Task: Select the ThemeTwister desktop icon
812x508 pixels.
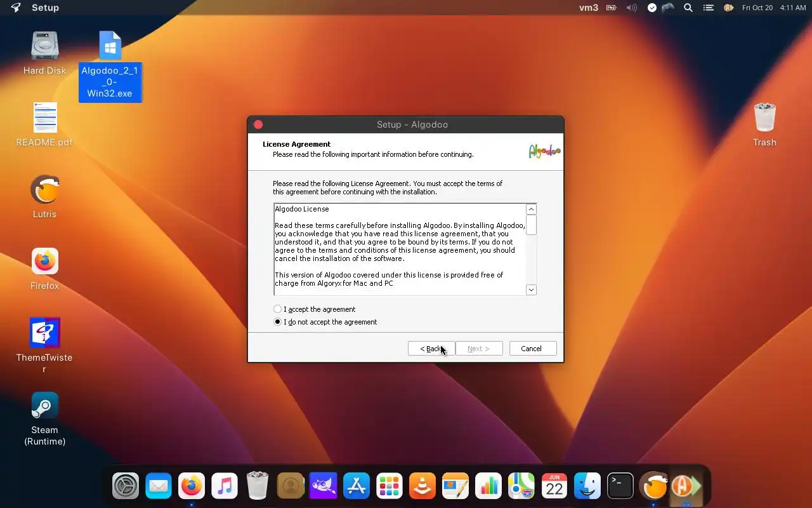Action: coord(44,345)
